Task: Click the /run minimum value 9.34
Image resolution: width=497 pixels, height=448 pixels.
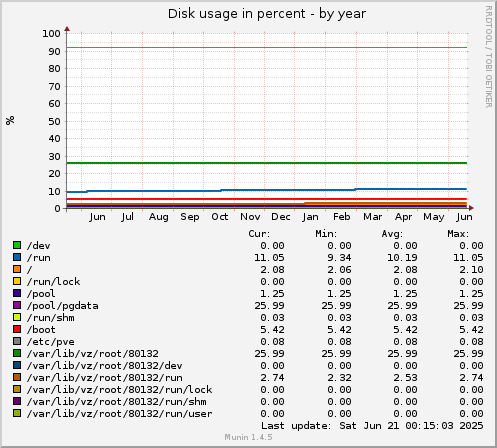Action: click(x=339, y=258)
